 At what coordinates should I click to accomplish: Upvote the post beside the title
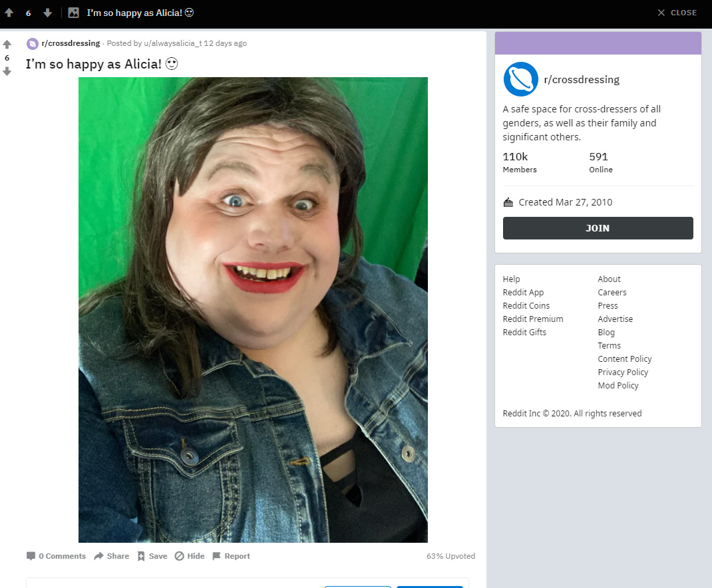tap(7, 44)
